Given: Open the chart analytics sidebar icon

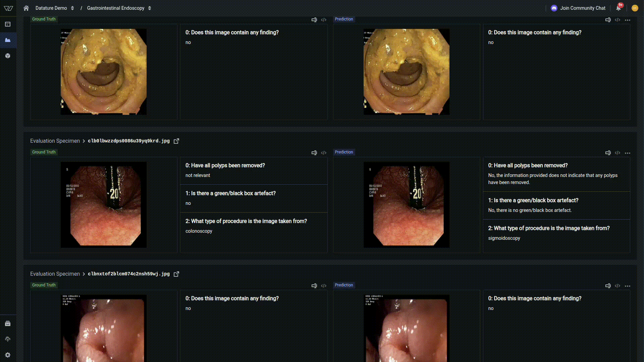Looking at the screenshot, I should point(8,40).
